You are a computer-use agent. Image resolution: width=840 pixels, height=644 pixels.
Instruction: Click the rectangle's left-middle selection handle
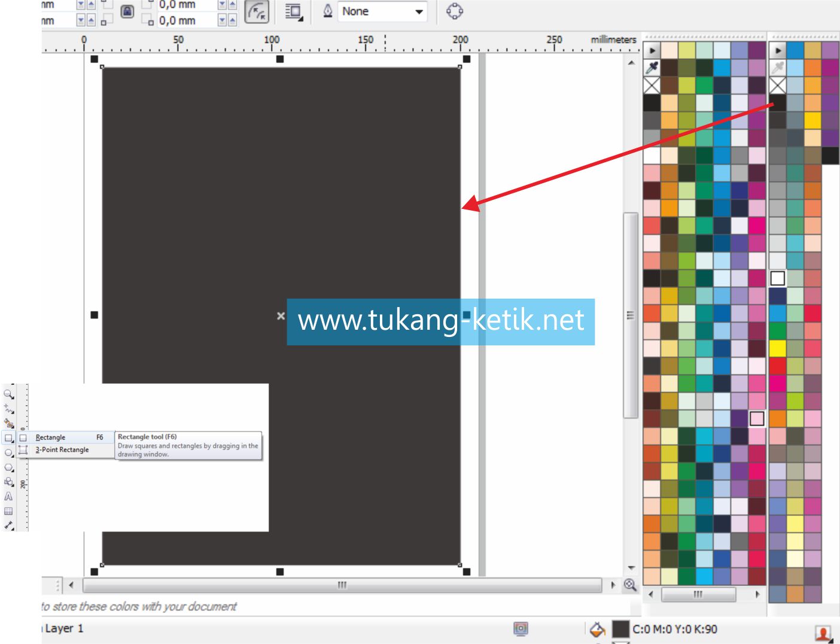click(x=94, y=315)
